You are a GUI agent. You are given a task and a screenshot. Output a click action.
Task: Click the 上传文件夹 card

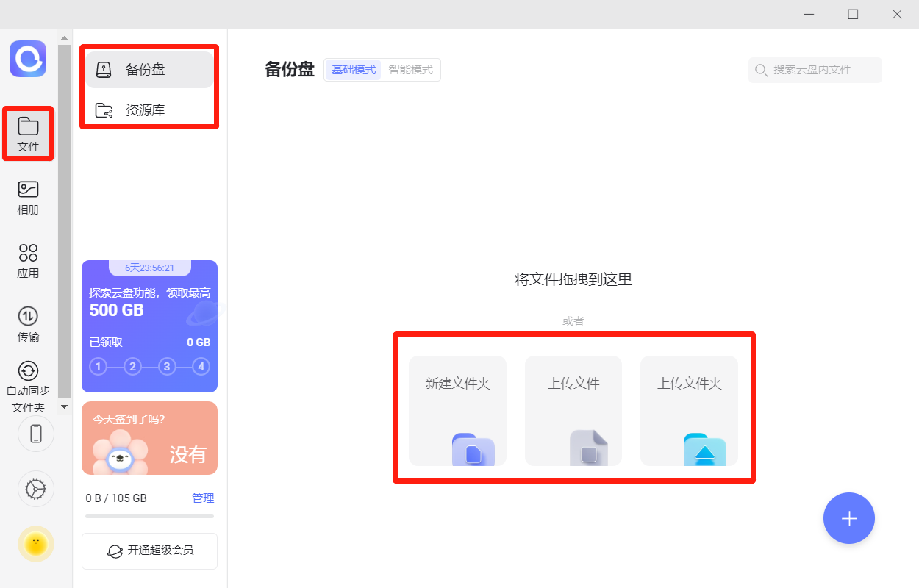pyautogui.click(x=689, y=411)
